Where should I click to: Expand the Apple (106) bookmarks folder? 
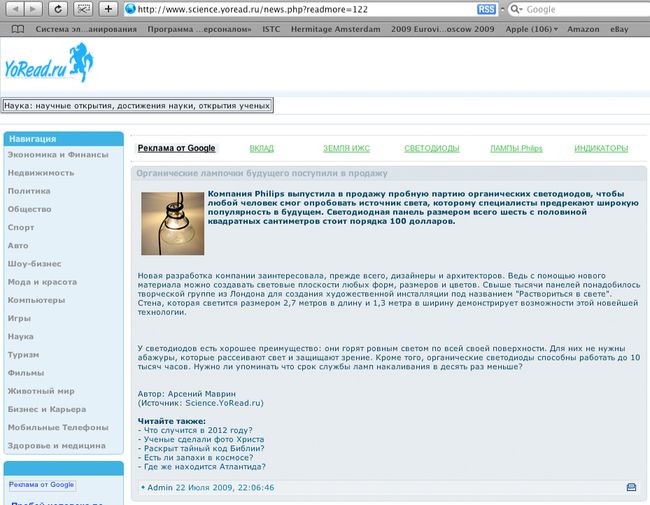click(x=531, y=29)
